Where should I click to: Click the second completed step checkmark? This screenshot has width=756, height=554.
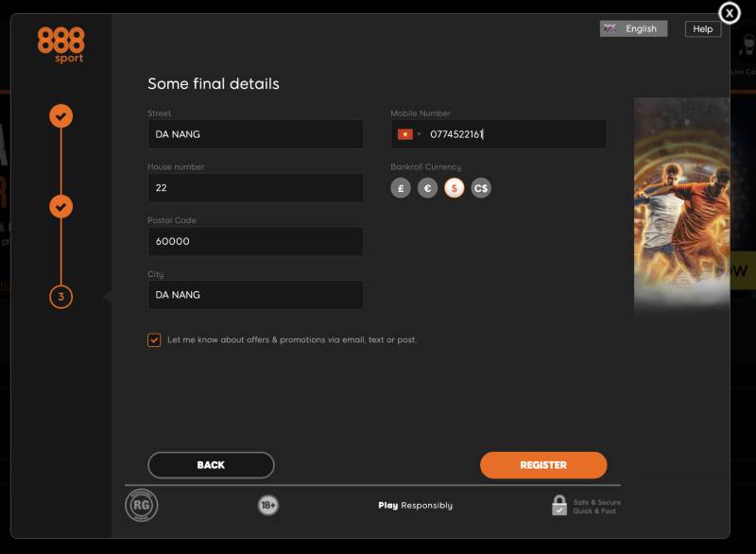[x=60, y=206]
